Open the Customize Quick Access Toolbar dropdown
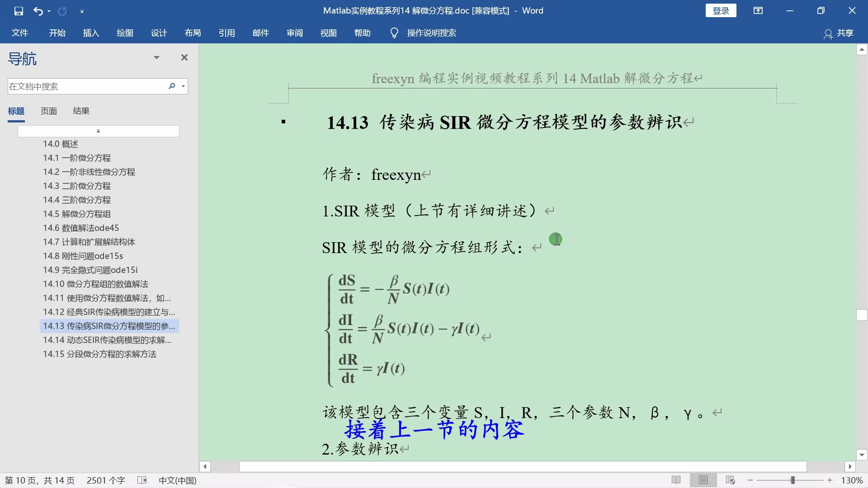The width and height of the screenshot is (868, 488). pyautogui.click(x=82, y=11)
